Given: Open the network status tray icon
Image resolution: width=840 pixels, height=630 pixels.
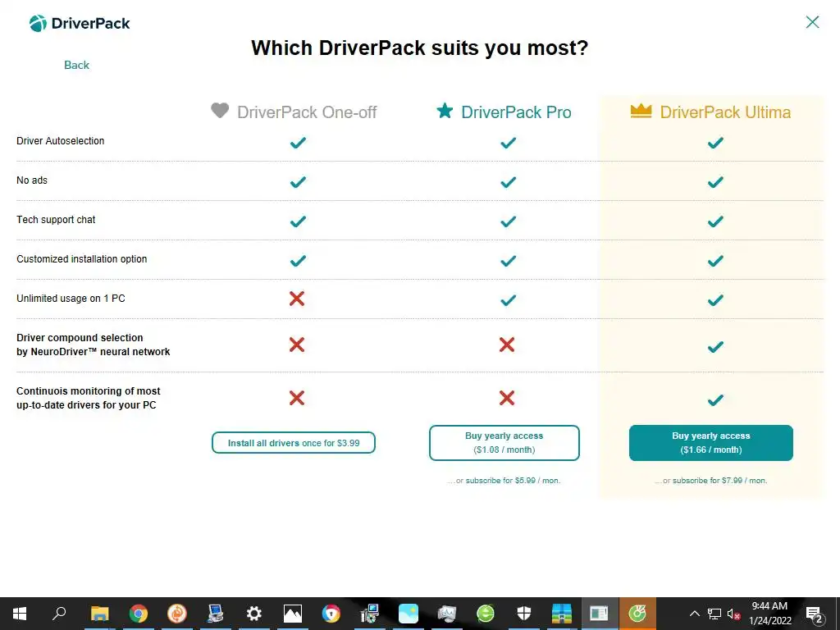Looking at the screenshot, I should tap(714, 614).
